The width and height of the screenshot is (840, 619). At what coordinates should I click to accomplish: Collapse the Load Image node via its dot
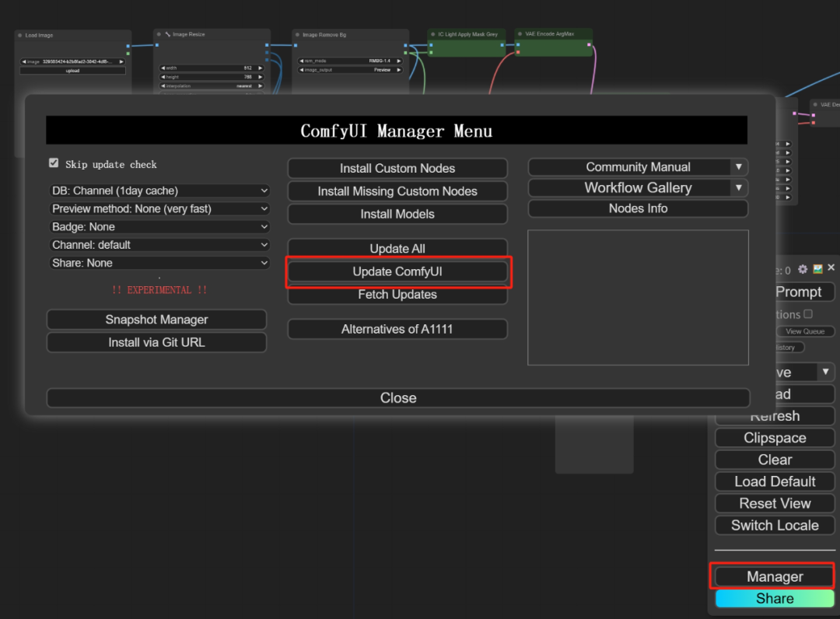(19, 35)
